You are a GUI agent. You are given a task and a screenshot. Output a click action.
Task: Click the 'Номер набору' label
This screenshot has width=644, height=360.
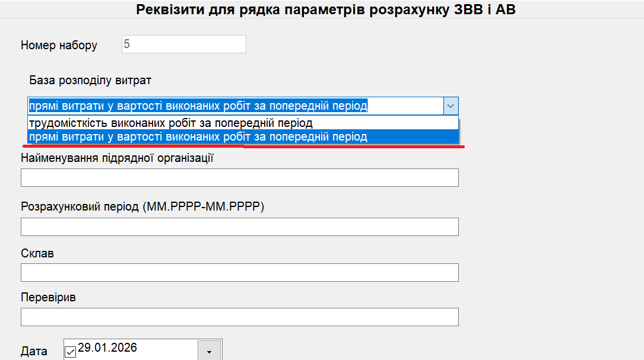[x=59, y=45]
